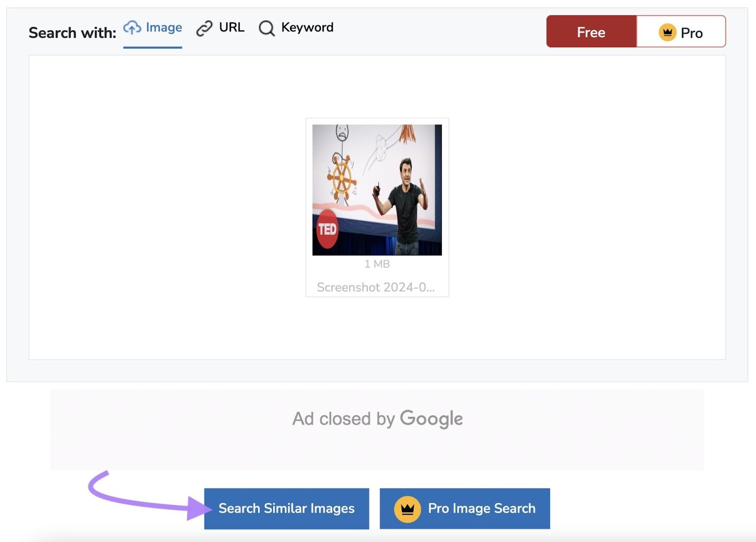Click the Ad closed by Google banner
Viewport: 756px width, 542px height.
(x=378, y=417)
